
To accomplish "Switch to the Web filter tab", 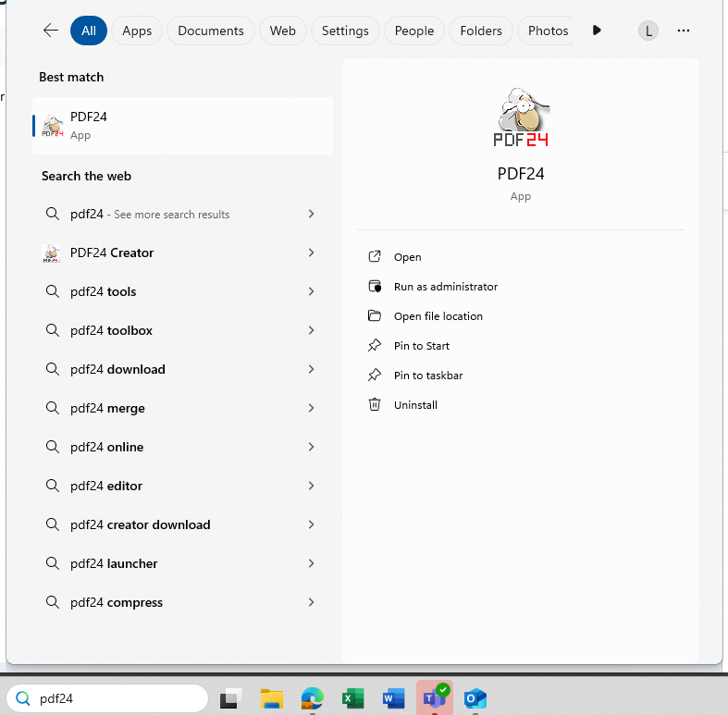I will click(283, 31).
